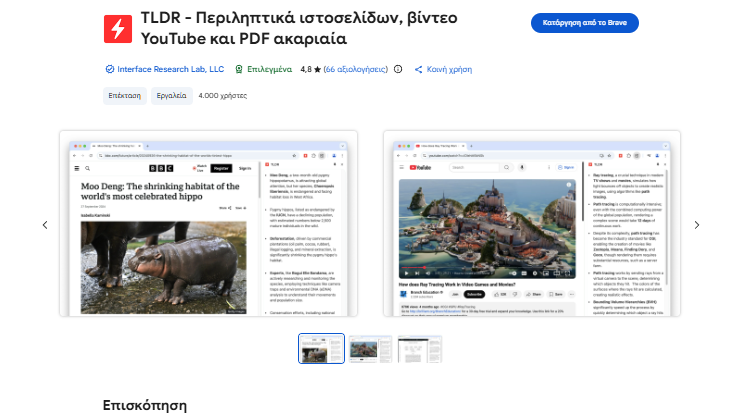Select the third carousel thumbnail
750x420 pixels.
(x=419, y=349)
